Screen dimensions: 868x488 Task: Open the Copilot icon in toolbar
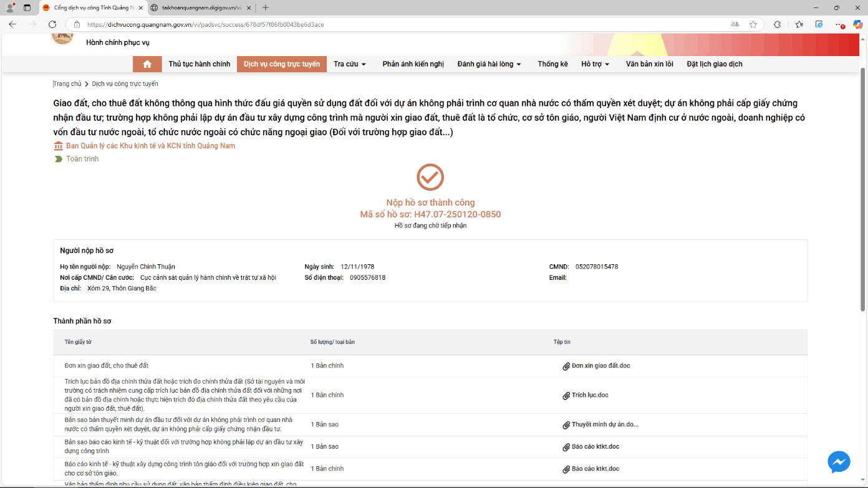(x=858, y=24)
